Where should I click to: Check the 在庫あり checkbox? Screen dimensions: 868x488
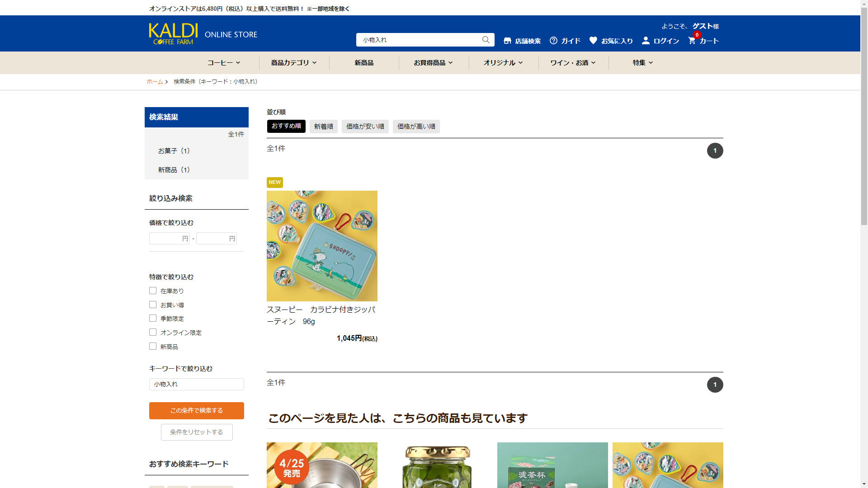coord(153,291)
